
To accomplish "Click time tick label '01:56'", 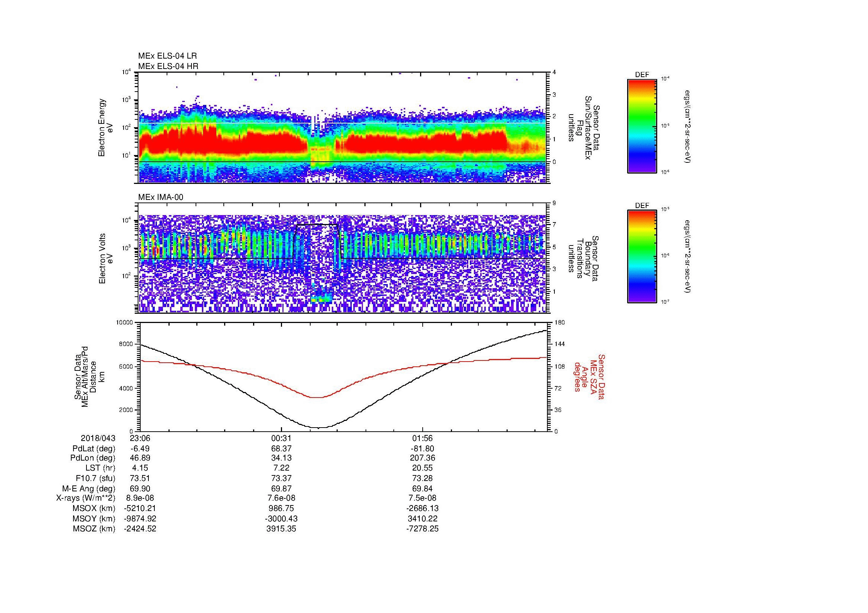I will [x=423, y=438].
